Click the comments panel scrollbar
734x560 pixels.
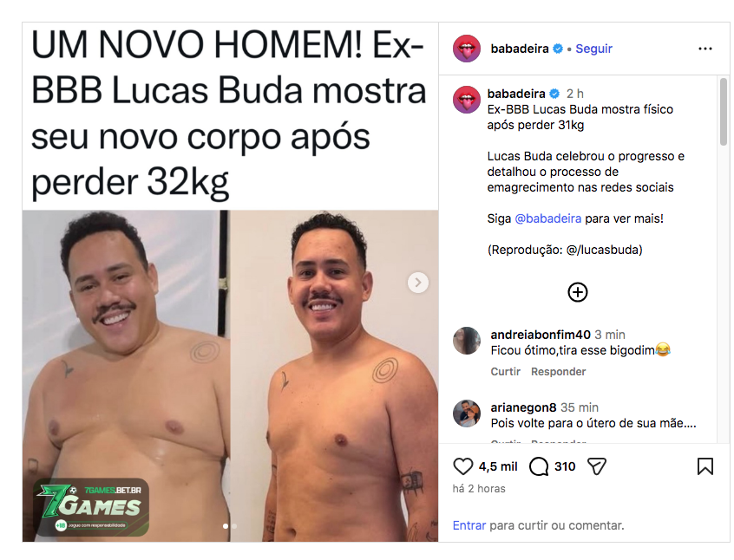(724, 113)
